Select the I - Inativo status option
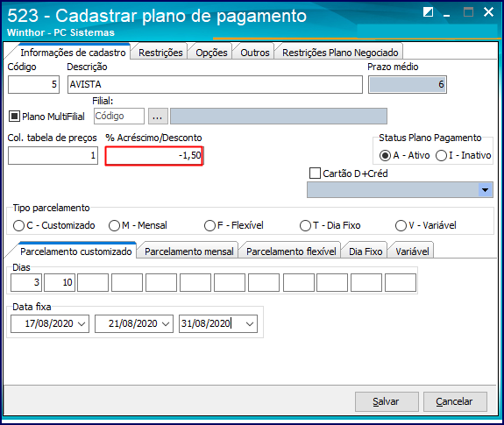This screenshot has height=425, width=504. click(x=441, y=155)
